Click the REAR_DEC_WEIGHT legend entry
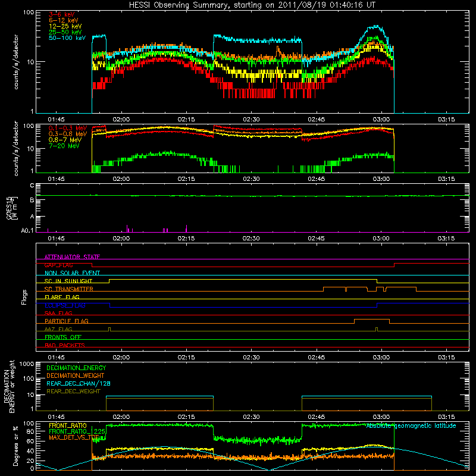 point(73,392)
